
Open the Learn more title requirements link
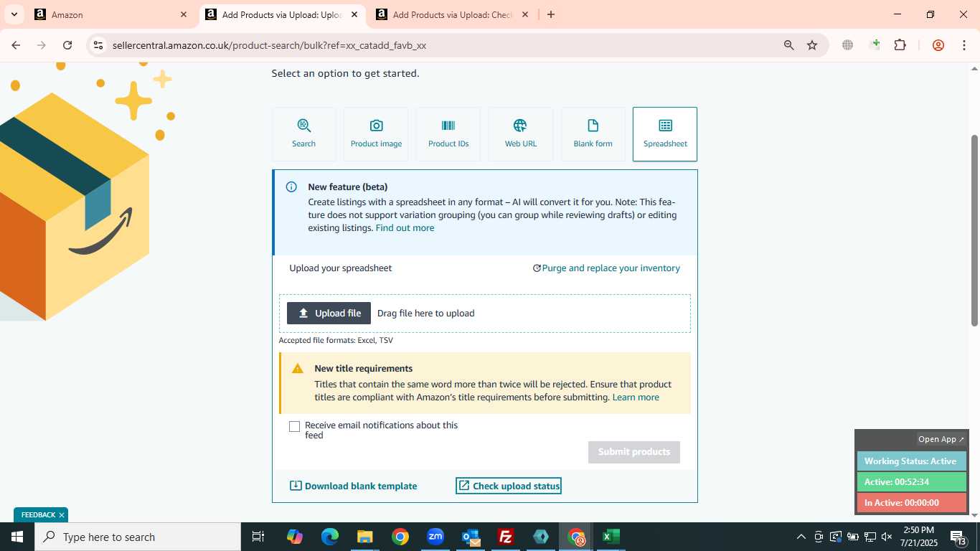tap(636, 397)
